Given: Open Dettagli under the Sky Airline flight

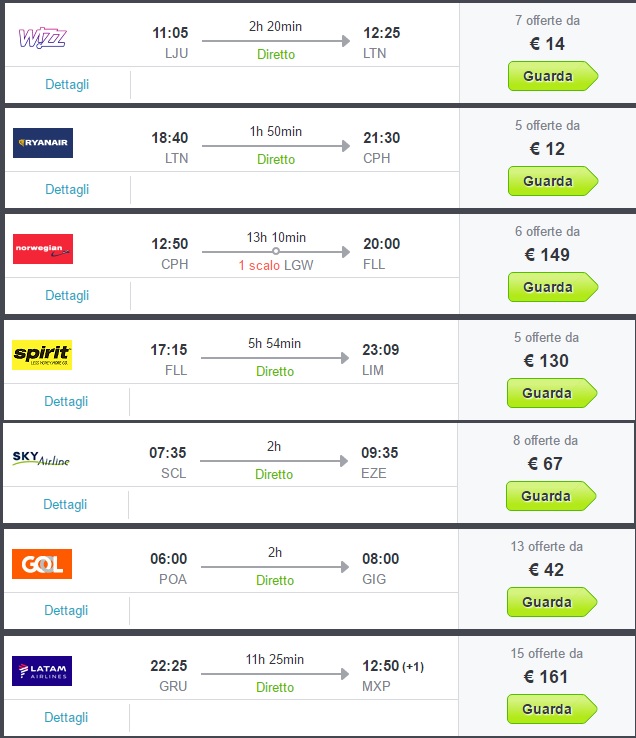Looking at the screenshot, I should (x=66, y=504).
